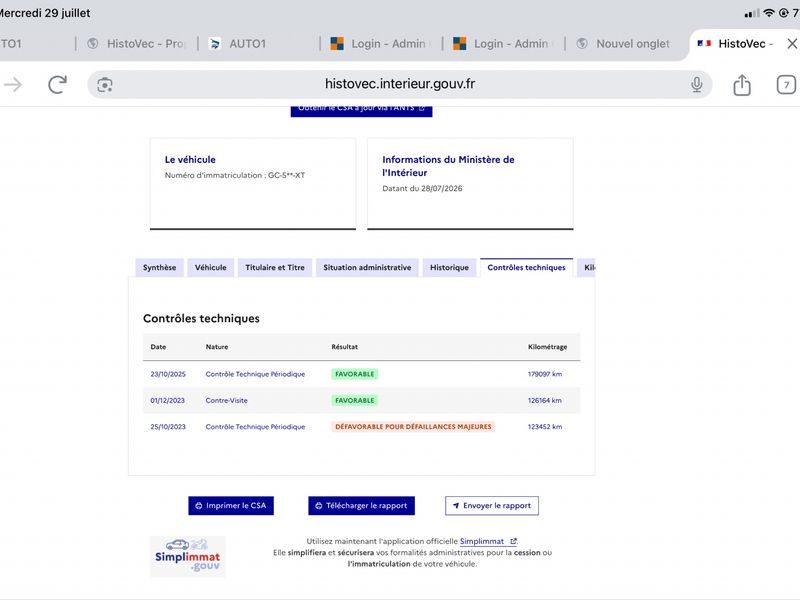Click FAVORABLE badge in the 23/10/2025 row
This screenshot has width=800, height=600.
355,374
